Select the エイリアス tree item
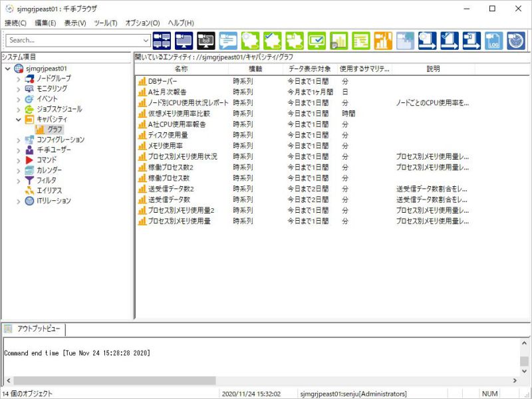The image size is (532, 399). click(x=49, y=191)
